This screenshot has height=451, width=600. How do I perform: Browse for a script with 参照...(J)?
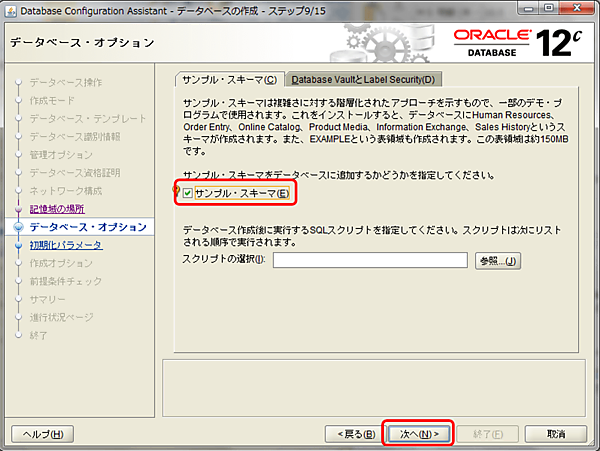(x=498, y=261)
